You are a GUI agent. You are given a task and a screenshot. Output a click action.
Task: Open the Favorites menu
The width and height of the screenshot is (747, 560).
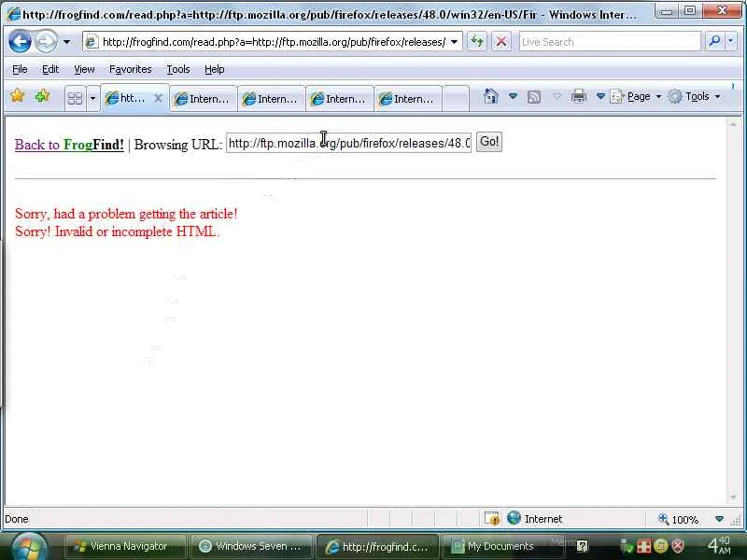pyautogui.click(x=130, y=69)
